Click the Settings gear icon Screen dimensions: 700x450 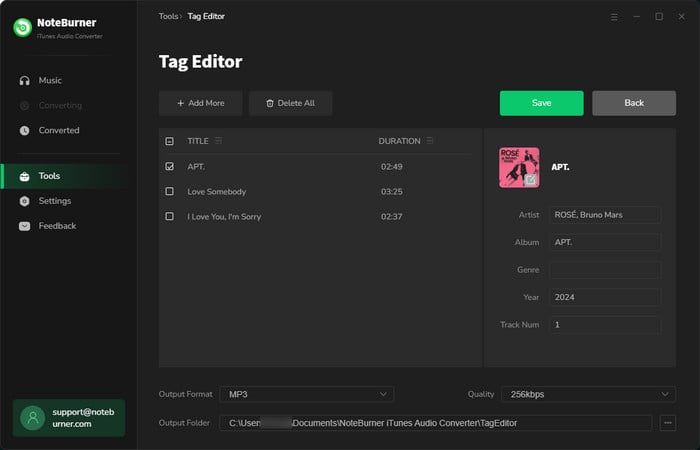(x=25, y=201)
